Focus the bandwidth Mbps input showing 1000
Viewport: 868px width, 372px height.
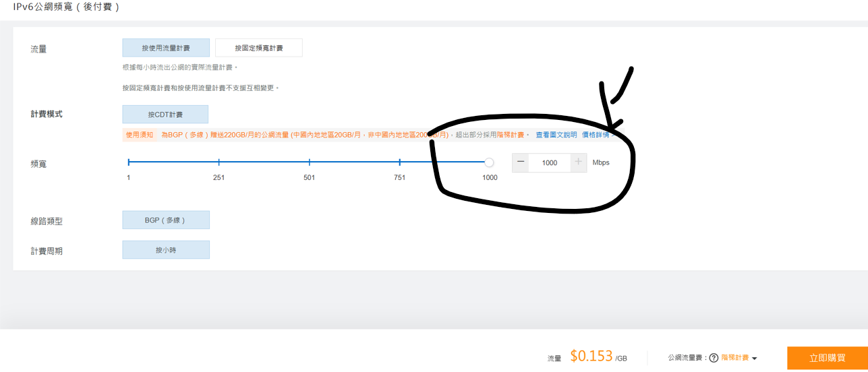pos(549,162)
